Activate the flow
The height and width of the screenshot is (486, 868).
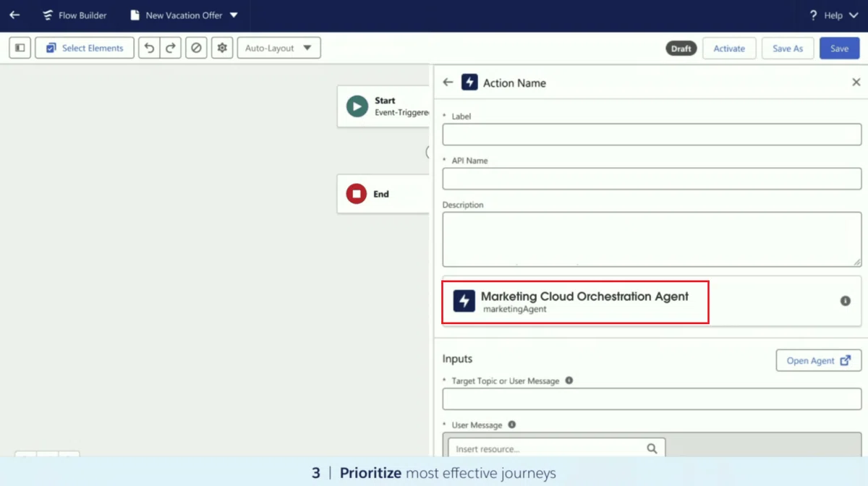[x=729, y=48]
